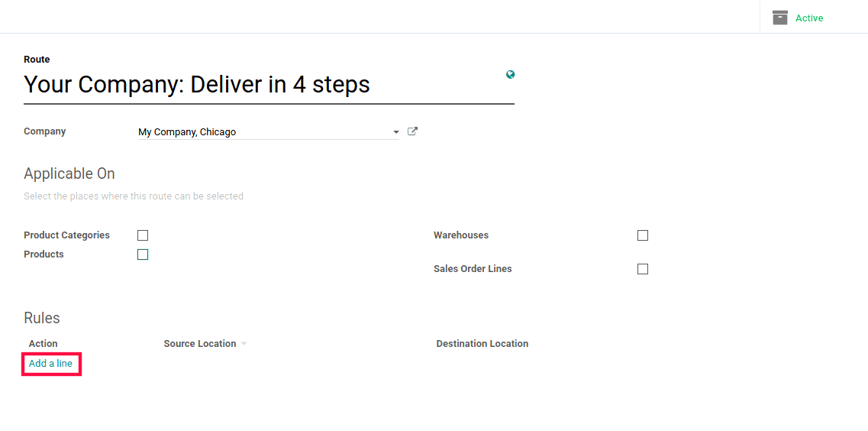Click the Active archive box icon
This screenshot has height=431, width=868.
pyautogui.click(x=779, y=18)
